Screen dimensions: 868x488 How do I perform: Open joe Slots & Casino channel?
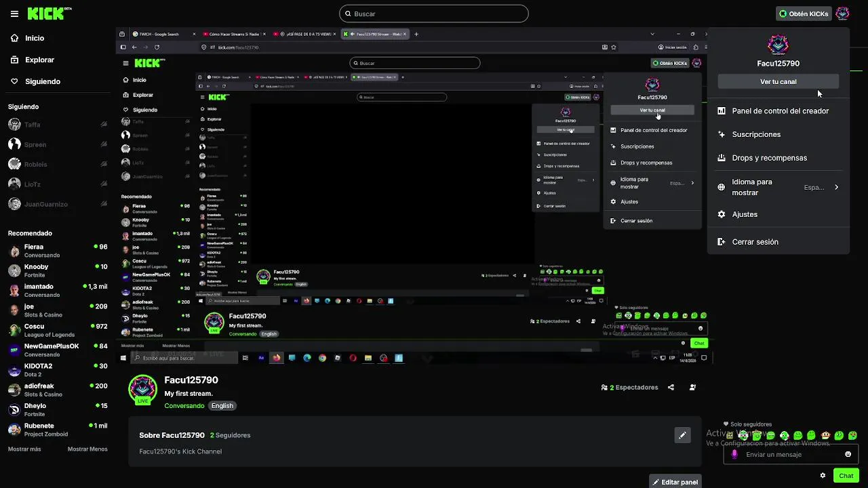(x=57, y=310)
